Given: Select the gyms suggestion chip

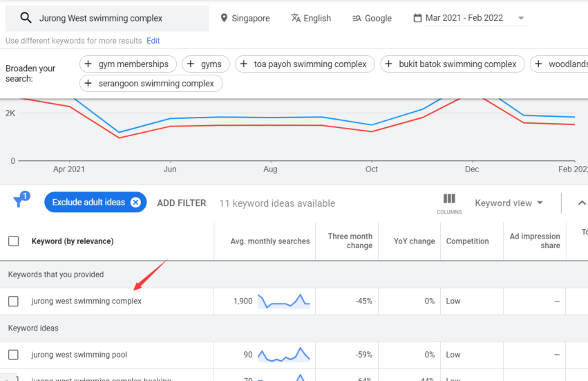Looking at the screenshot, I should pyautogui.click(x=205, y=64).
